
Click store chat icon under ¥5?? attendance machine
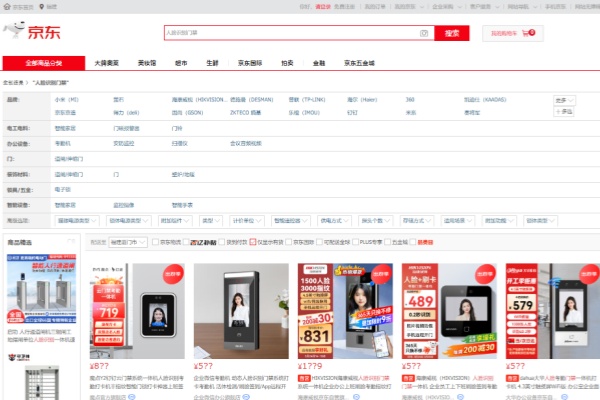click(246, 397)
